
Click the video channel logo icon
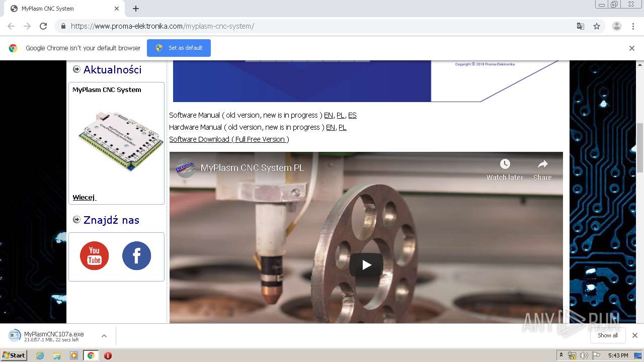tap(185, 167)
